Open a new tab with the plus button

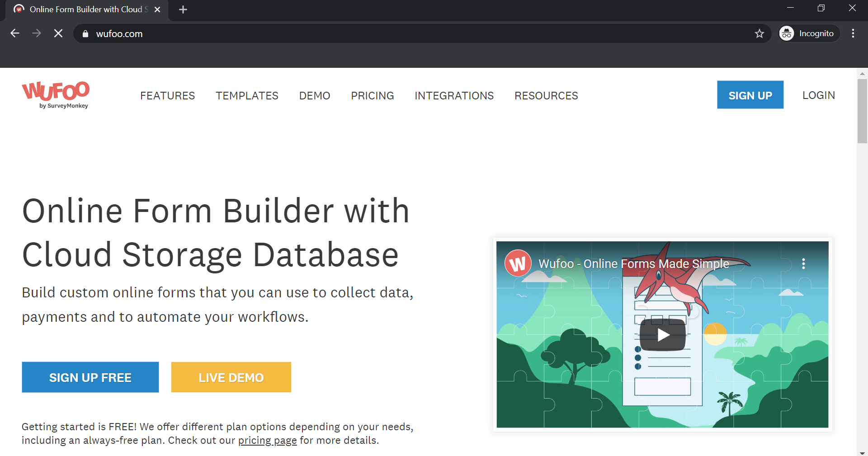183,9
